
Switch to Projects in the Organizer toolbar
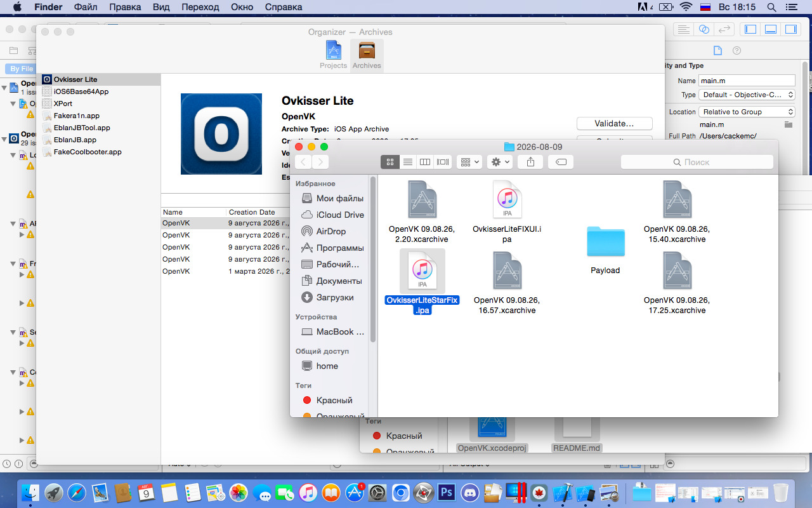coord(333,55)
